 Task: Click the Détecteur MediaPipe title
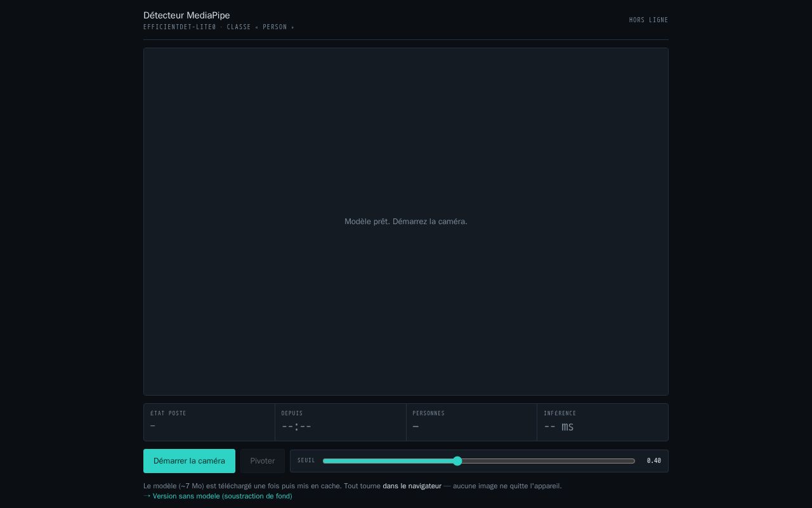pos(187,15)
